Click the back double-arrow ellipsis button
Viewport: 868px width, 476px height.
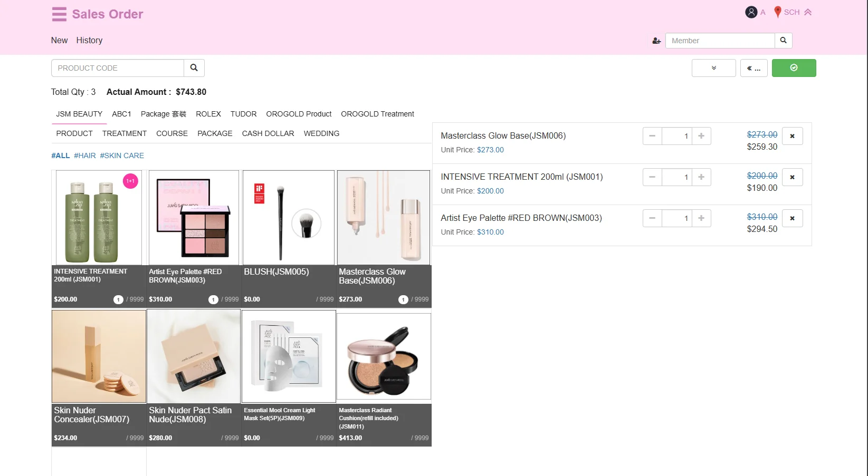pos(754,68)
